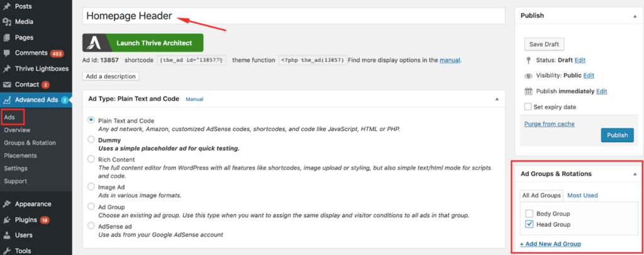Viewport: 644px width, 255px height.
Task: Click the shortcode the_ad id field
Action: click(x=192, y=60)
